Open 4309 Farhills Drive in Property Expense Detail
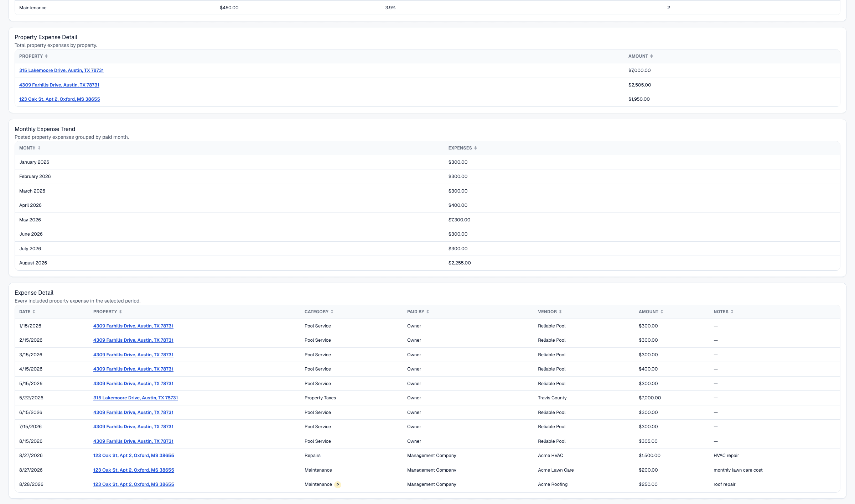Image resolution: width=855 pixels, height=504 pixels. pyautogui.click(x=59, y=85)
